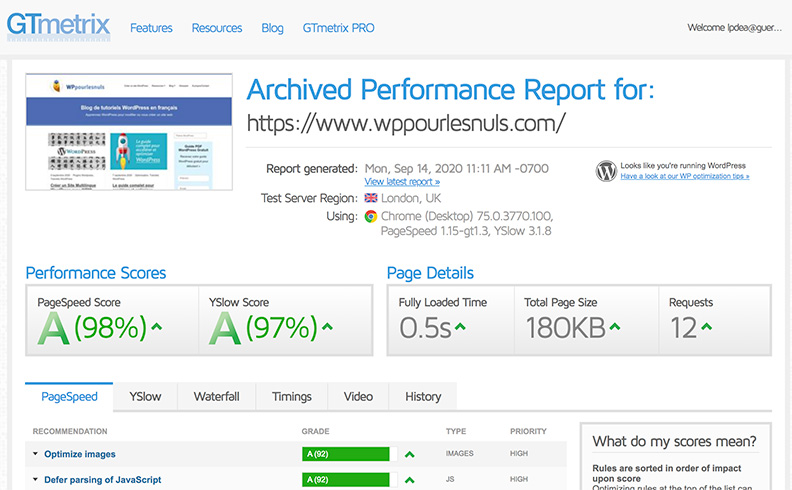Image resolution: width=792 pixels, height=490 pixels.
Task: Click IMAGES type in Optimize images row
Action: pyautogui.click(x=459, y=454)
